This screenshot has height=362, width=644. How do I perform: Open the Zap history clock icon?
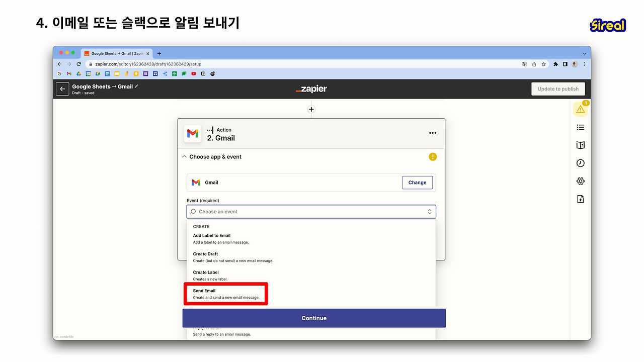[x=581, y=163]
